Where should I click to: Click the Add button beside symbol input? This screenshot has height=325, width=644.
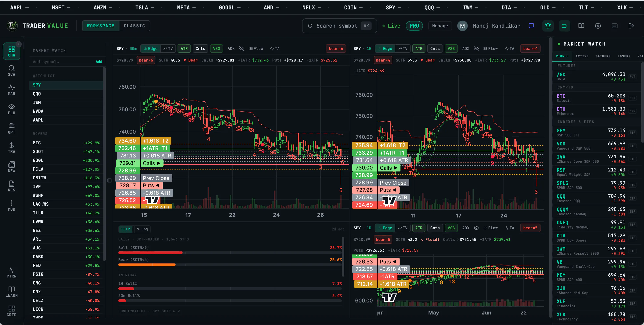(x=99, y=62)
